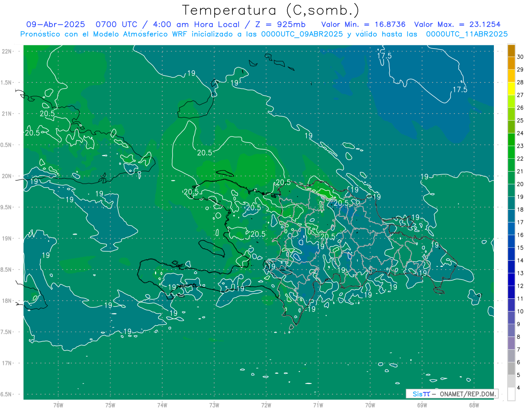Click legend value '30'
Viewport: 532px width, 411px height.
tap(520, 57)
